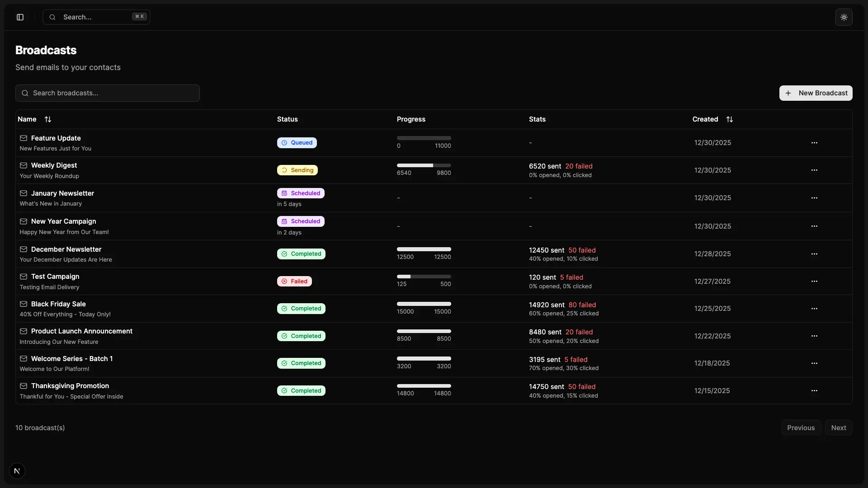Go to the Next page
Image resolution: width=868 pixels, height=488 pixels.
click(839, 427)
